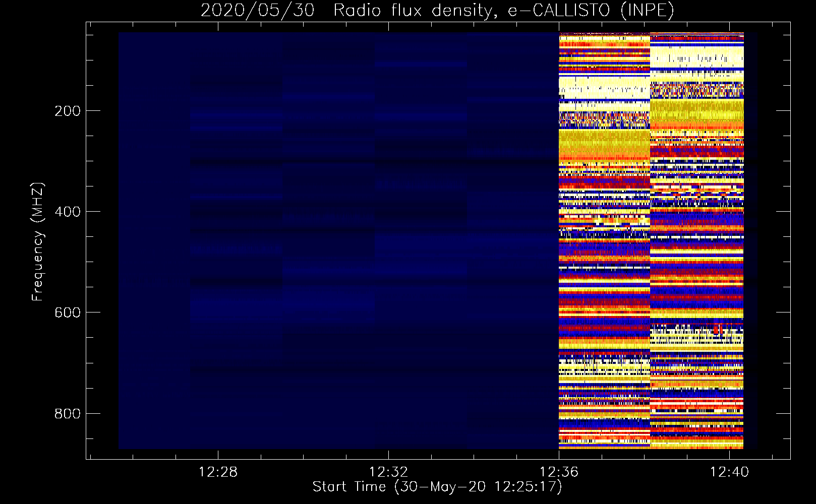Click the plot title '2020/05/30 Radio flux density, e-CALLISTO (INPE)'
Screen dimensions: 816x504
click(x=437, y=10)
